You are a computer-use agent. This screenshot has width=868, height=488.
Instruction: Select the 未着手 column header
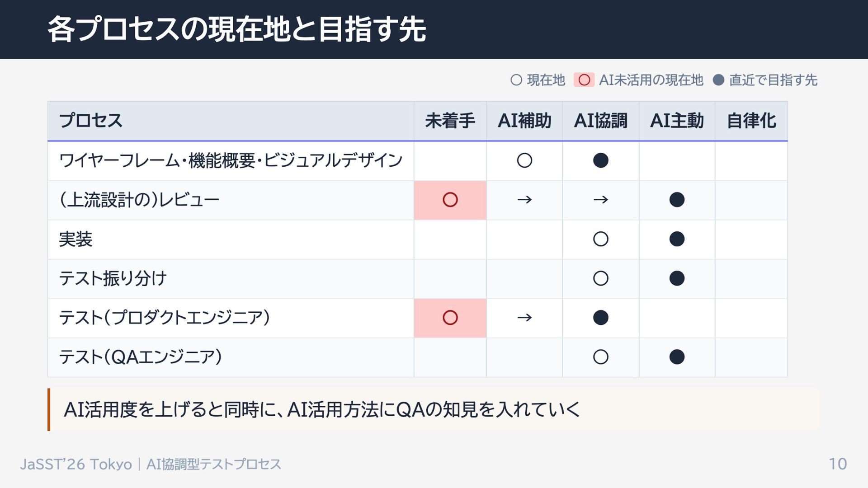click(x=450, y=121)
